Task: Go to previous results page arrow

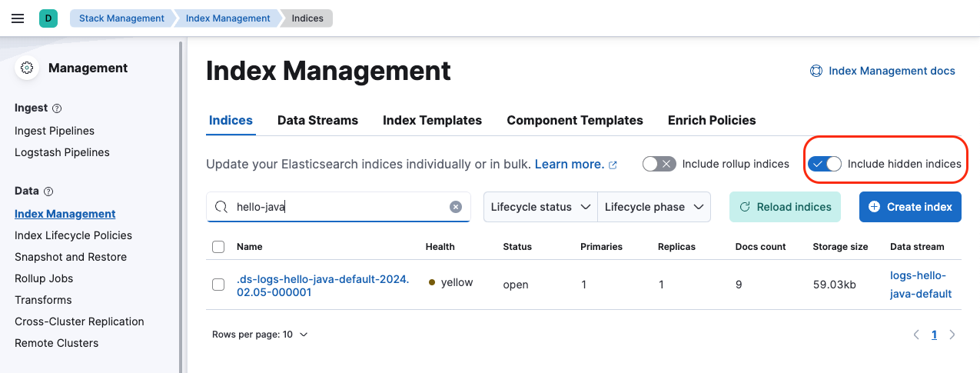Action: click(916, 335)
